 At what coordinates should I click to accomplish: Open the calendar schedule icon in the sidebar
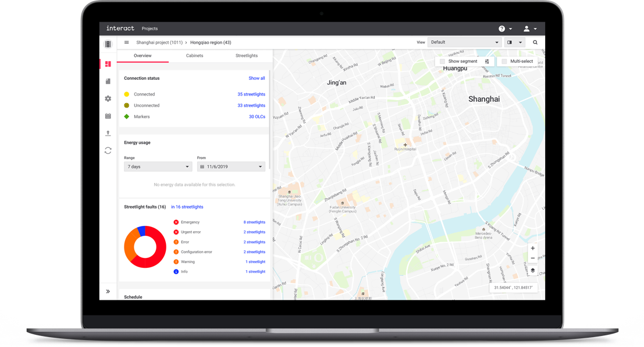point(108,116)
